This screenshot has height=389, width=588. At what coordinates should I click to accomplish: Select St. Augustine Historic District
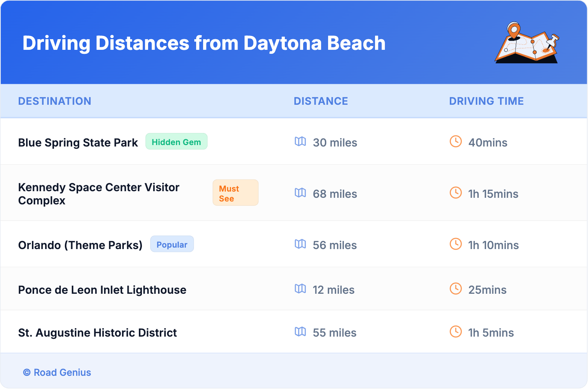(98, 333)
